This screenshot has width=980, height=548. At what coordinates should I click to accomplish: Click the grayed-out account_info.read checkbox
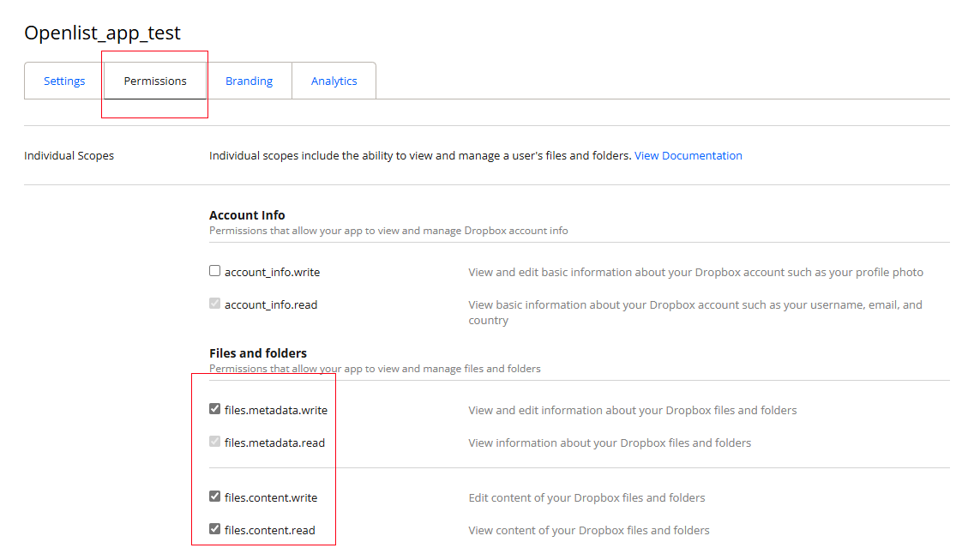(214, 303)
